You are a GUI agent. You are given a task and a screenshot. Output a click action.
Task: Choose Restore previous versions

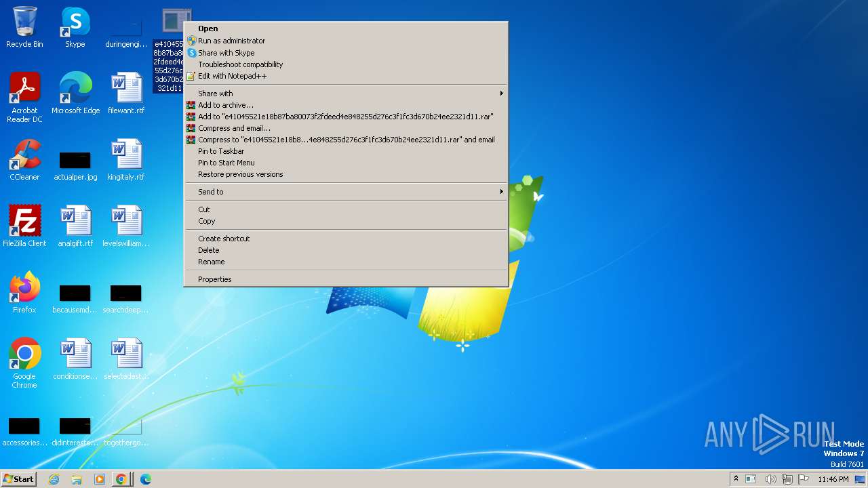pyautogui.click(x=346, y=174)
